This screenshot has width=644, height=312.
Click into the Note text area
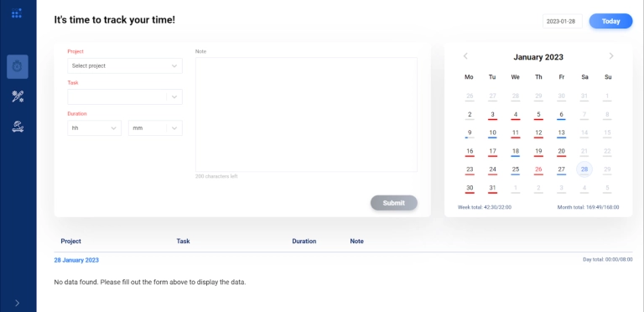pos(306,115)
